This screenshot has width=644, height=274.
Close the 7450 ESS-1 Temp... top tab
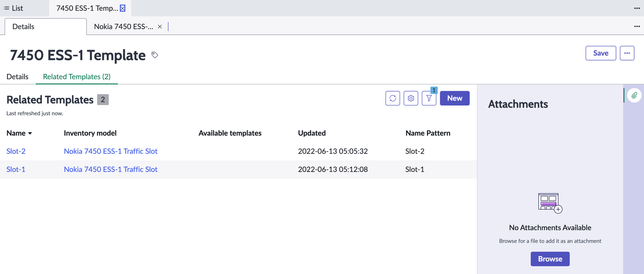[123, 8]
